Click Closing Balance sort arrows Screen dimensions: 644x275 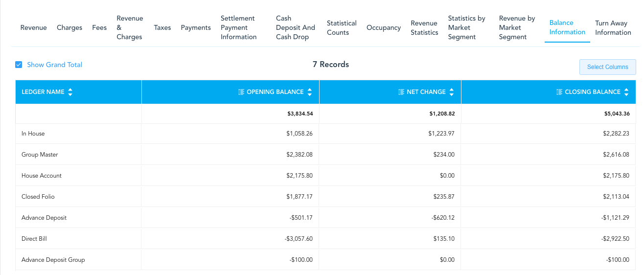(626, 92)
